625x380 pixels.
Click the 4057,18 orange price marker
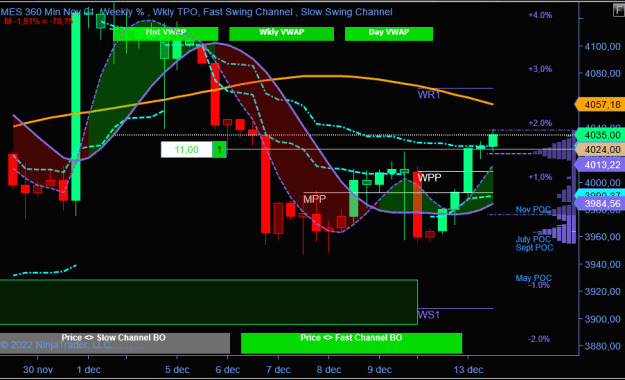point(599,104)
